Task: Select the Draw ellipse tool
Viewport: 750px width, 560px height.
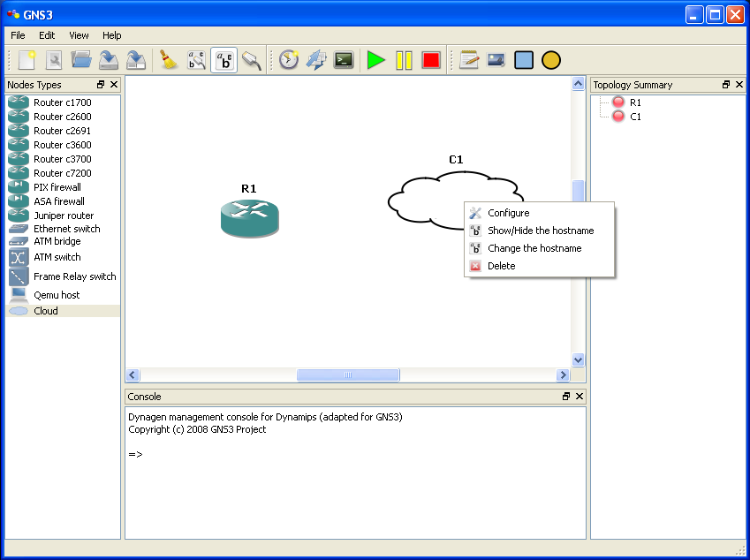Action: click(551, 60)
